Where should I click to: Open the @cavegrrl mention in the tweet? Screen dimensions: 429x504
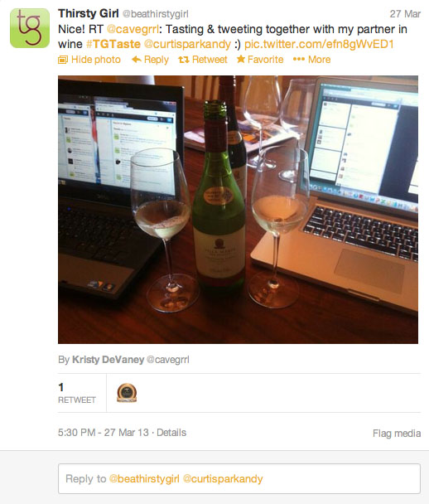[x=133, y=29]
